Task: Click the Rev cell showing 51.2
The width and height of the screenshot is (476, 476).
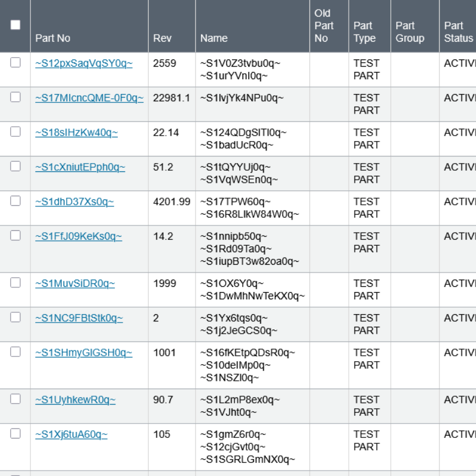Action: tap(163, 167)
